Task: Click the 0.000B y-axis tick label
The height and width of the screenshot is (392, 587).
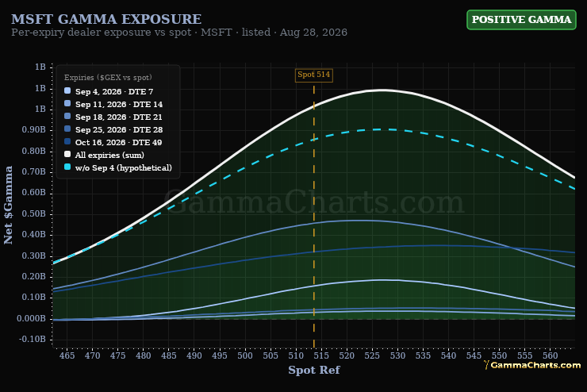Action: click(32, 318)
